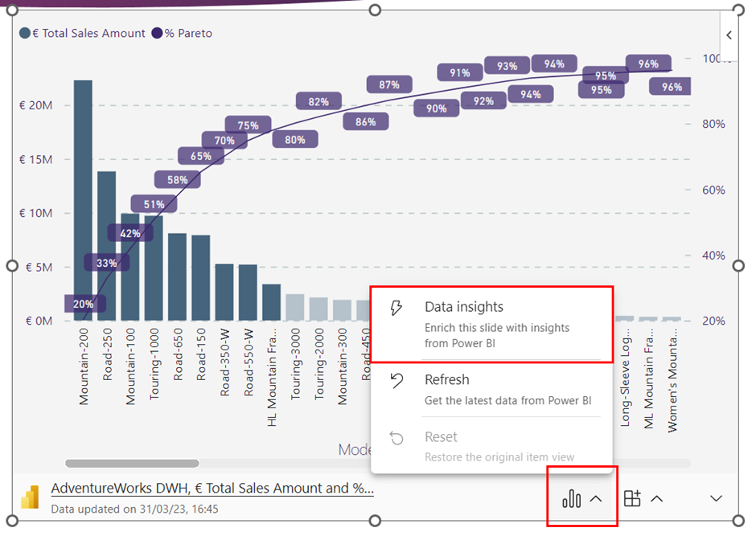Click the circular arrow Refresh icon

[x=396, y=381]
